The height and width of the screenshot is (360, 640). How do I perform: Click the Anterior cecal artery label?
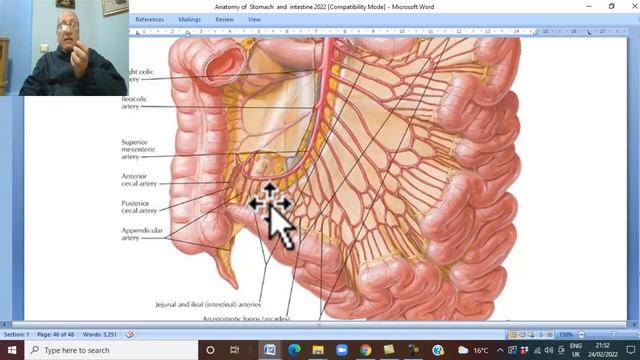pos(139,180)
